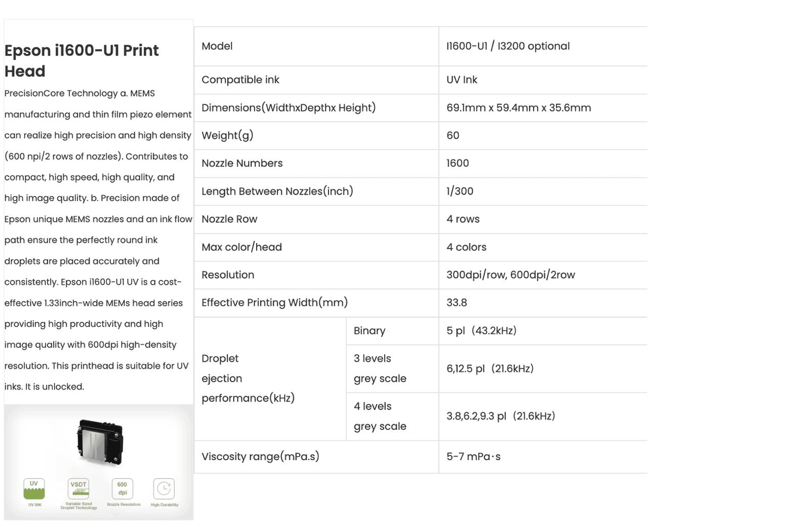Click the Max color/head label
810x532 pixels.
tap(241, 247)
